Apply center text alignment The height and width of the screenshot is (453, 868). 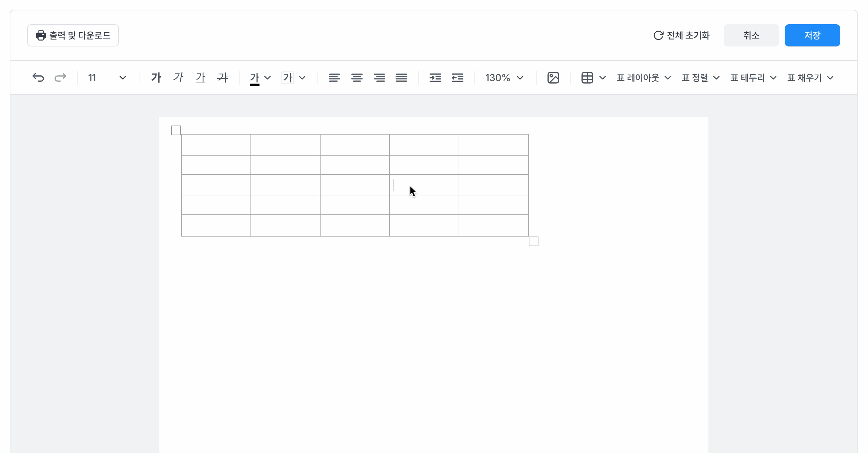coord(357,78)
